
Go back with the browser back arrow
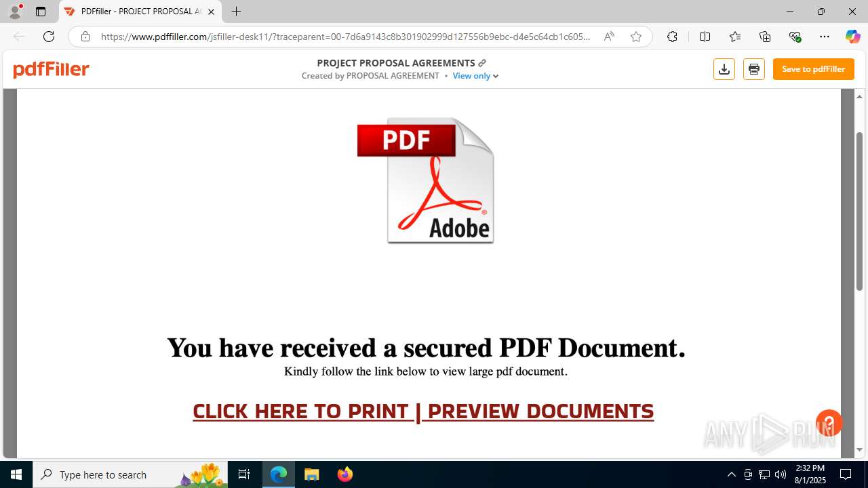tap(19, 37)
